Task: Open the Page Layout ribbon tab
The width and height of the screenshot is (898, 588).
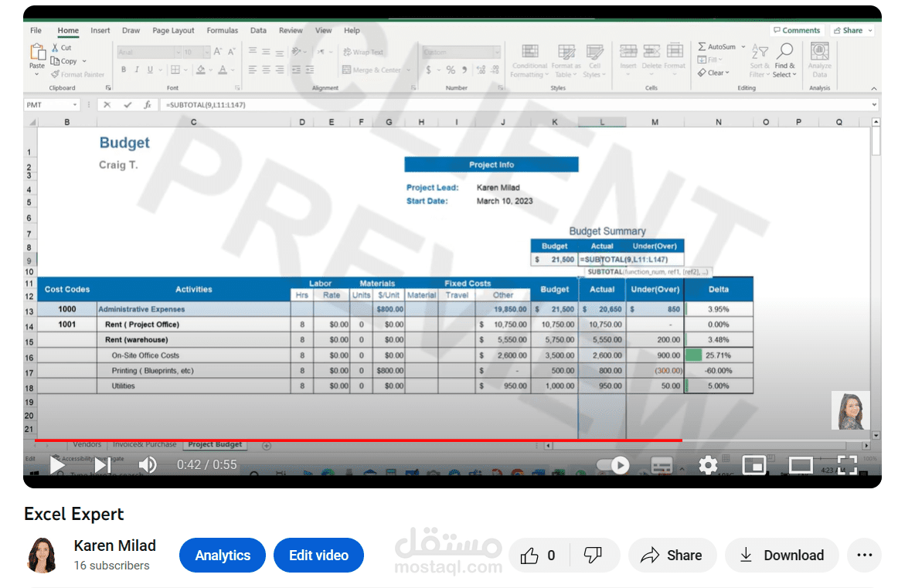Action: pyautogui.click(x=173, y=30)
